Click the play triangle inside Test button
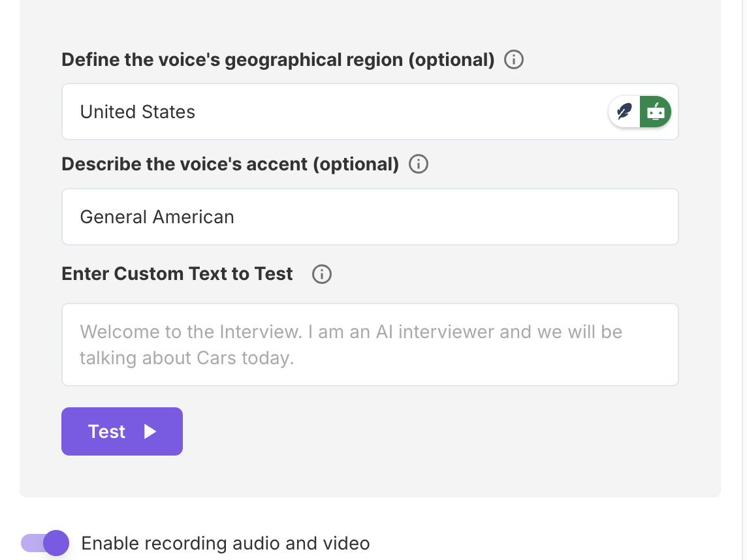Viewport: 747px width, 560px height. [150, 431]
